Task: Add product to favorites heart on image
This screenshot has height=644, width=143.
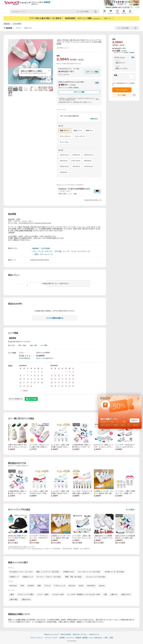Action: coord(49,80)
